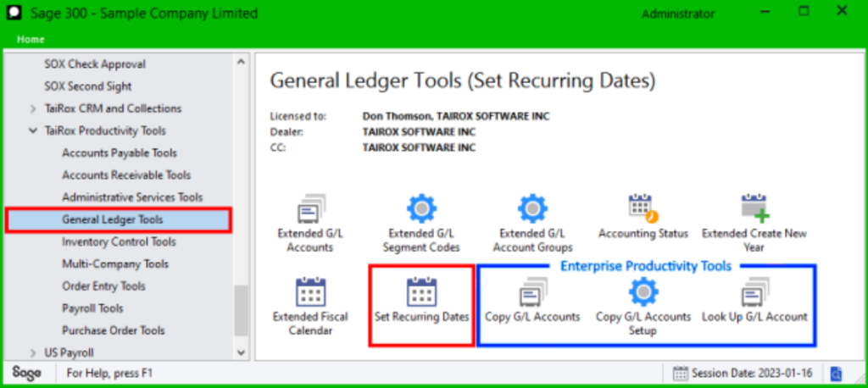Minimize the Sage 300 window
868x388 pixels.
[766, 12]
